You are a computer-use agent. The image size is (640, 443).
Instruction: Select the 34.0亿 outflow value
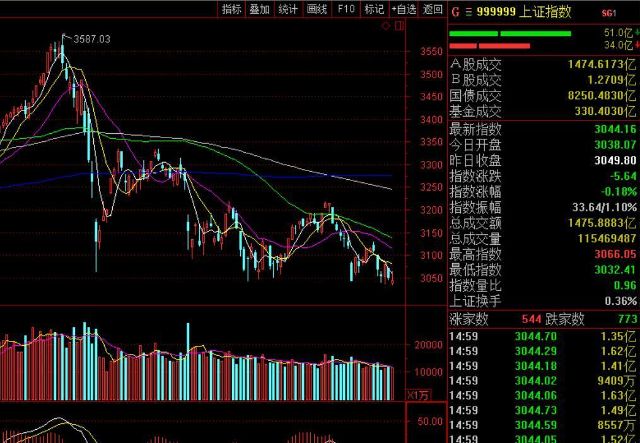click(x=618, y=45)
